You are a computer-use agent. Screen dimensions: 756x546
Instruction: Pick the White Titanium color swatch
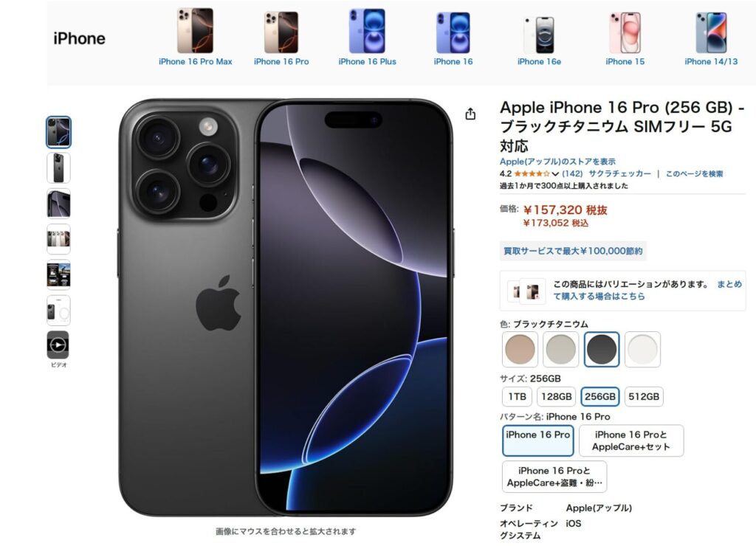pos(643,350)
